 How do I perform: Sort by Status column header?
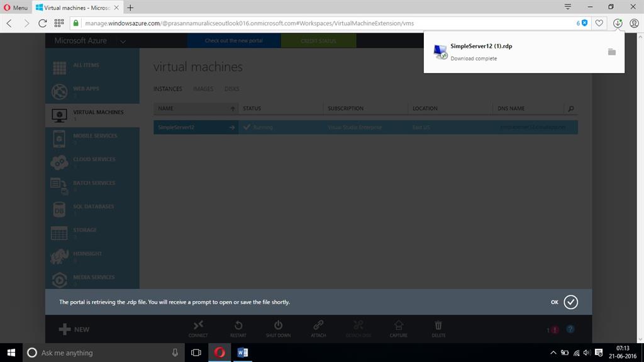280,108
